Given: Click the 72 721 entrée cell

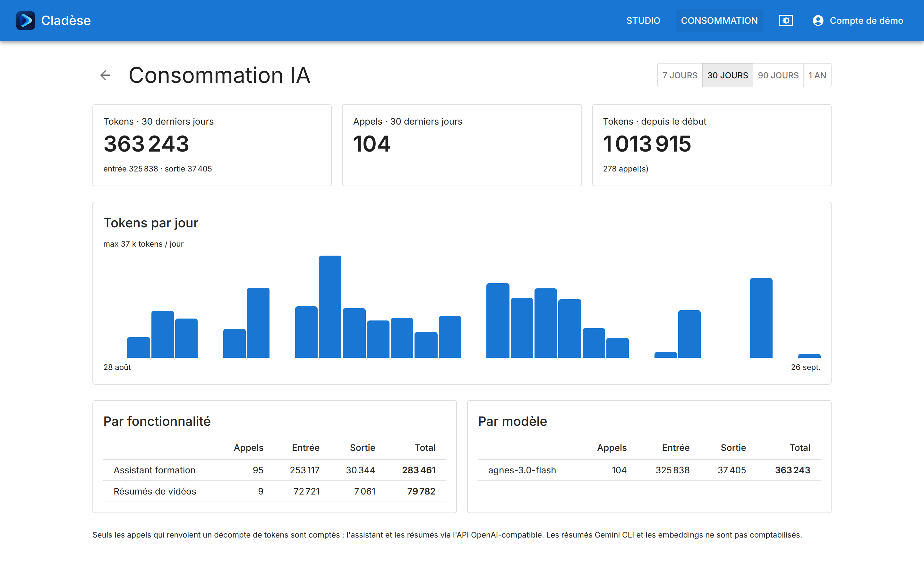Looking at the screenshot, I should (x=306, y=491).
